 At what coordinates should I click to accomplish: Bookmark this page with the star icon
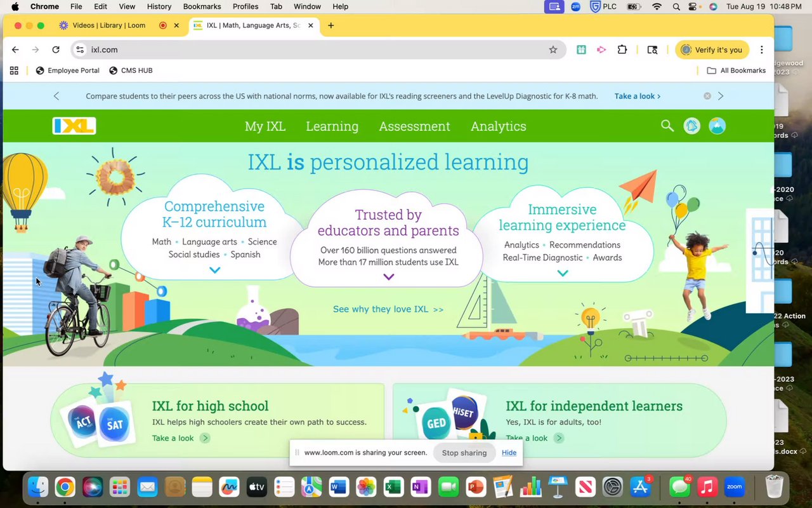[553, 50]
